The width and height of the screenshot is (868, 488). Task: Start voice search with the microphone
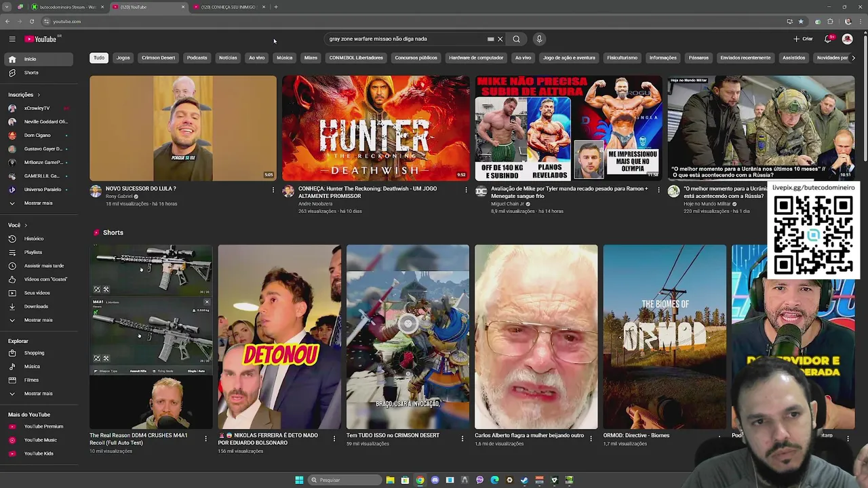click(x=539, y=39)
